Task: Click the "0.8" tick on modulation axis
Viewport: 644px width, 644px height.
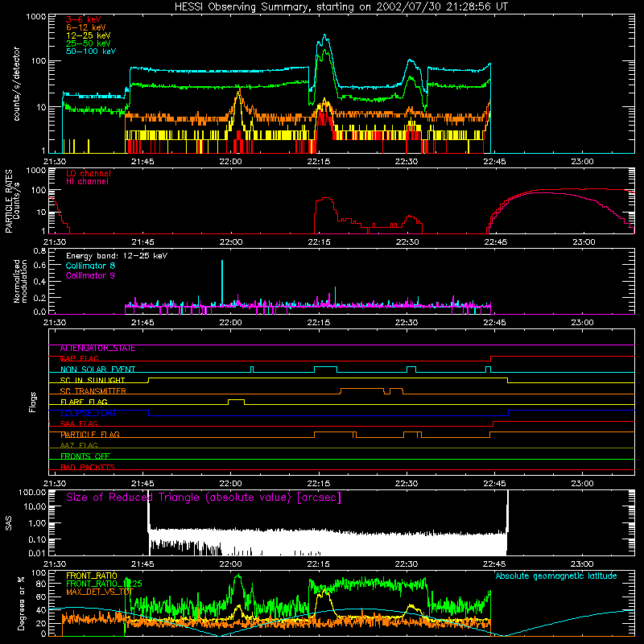Action: pos(39,250)
